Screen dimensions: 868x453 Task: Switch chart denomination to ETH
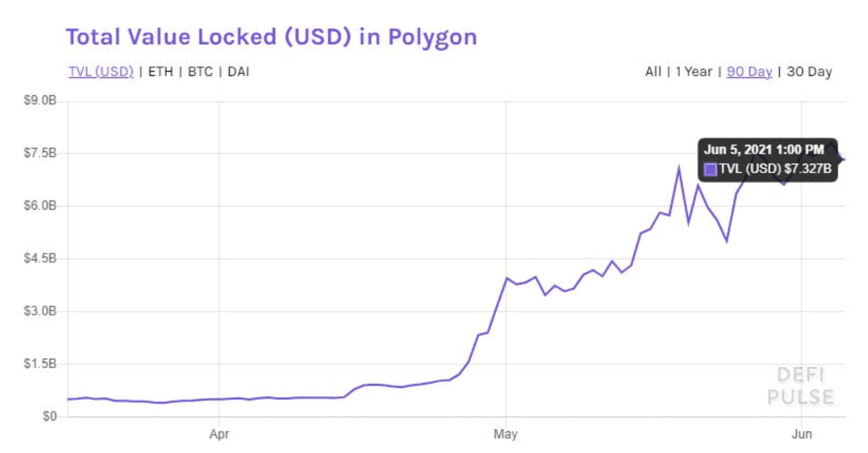pyautogui.click(x=161, y=71)
